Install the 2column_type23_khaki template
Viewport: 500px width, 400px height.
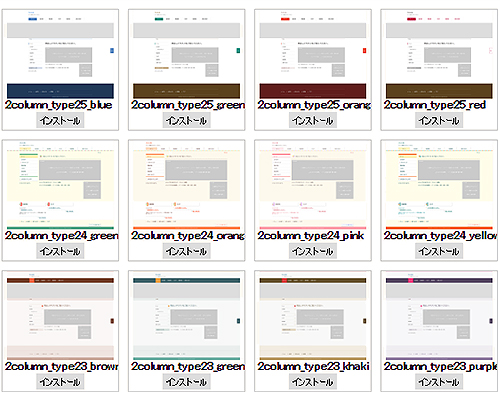pyautogui.click(x=313, y=382)
